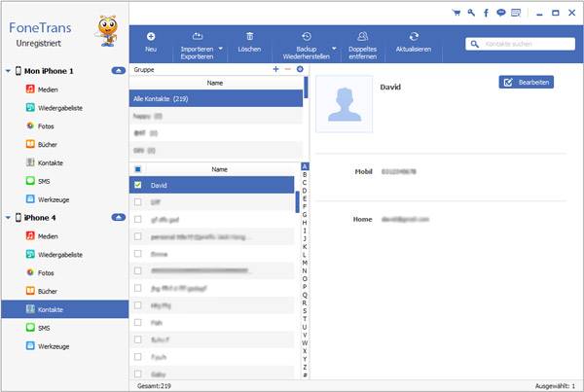Jump to letter M in alphabet index
Image resolution: width=584 pixels, height=392 pixels.
[305, 262]
